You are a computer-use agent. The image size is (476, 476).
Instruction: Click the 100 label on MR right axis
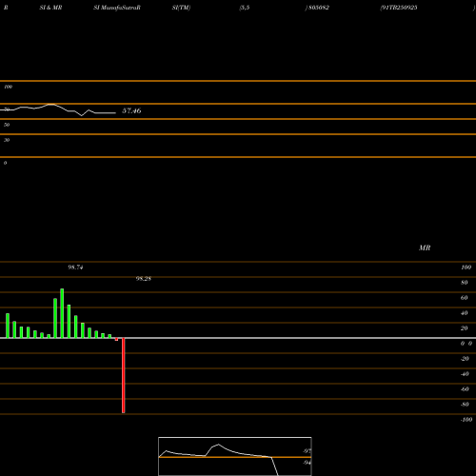466,268
